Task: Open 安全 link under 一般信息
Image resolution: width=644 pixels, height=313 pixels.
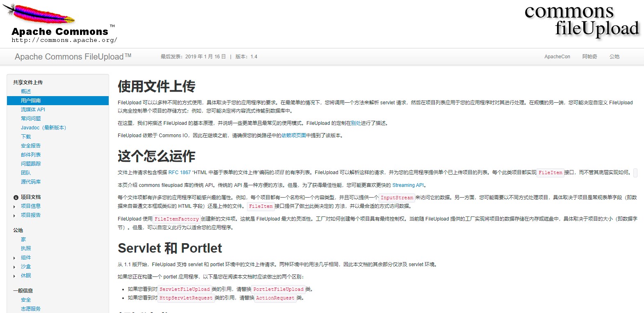Action: coord(26,300)
